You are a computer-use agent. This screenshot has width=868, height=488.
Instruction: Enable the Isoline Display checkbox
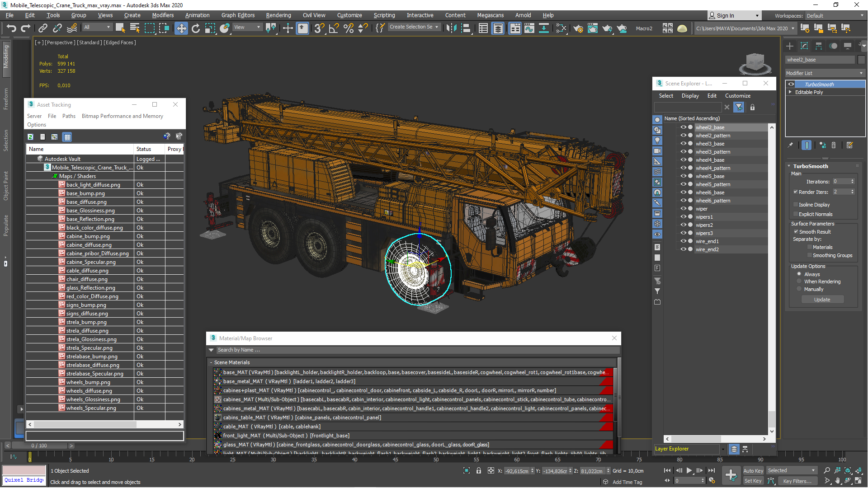pos(796,205)
